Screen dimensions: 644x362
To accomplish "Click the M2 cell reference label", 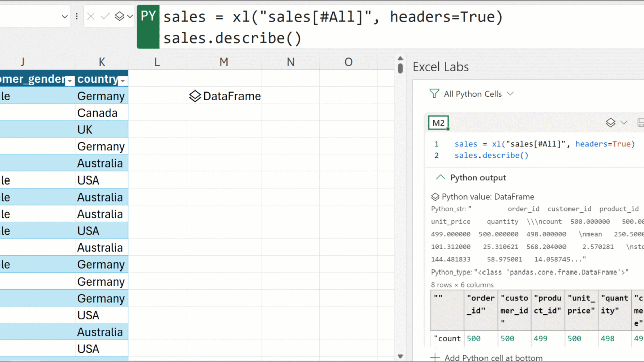I will coord(438,123).
